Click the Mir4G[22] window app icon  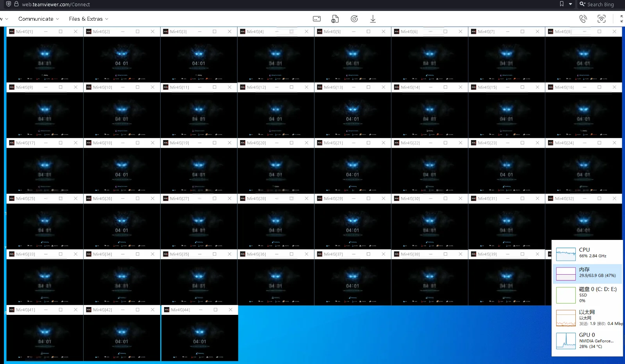tap(396, 143)
